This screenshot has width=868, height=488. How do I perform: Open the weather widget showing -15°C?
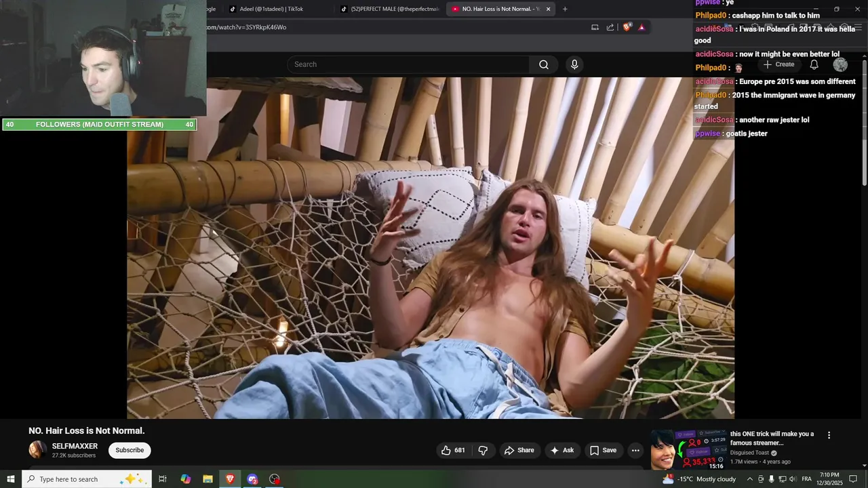tap(699, 479)
